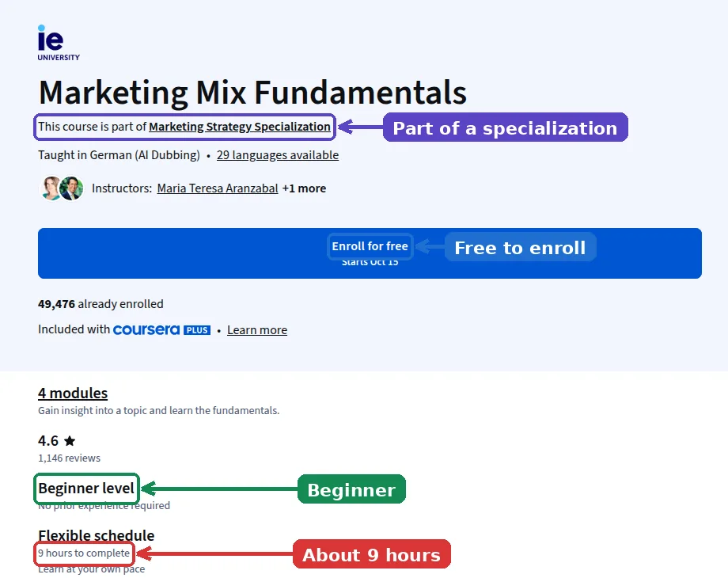Click the star icon beside the 4.6 rating
Image resolution: width=728 pixels, height=578 pixels.
[70, 440]
